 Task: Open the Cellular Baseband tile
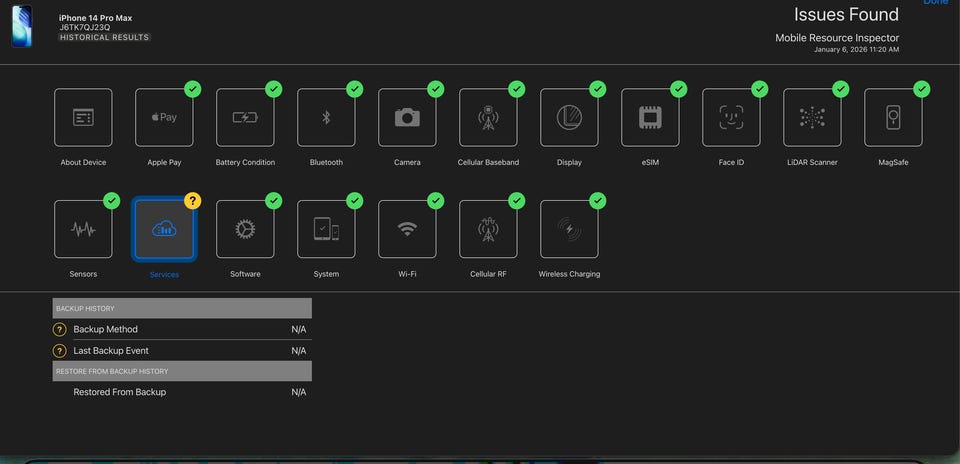pos(488,118)
